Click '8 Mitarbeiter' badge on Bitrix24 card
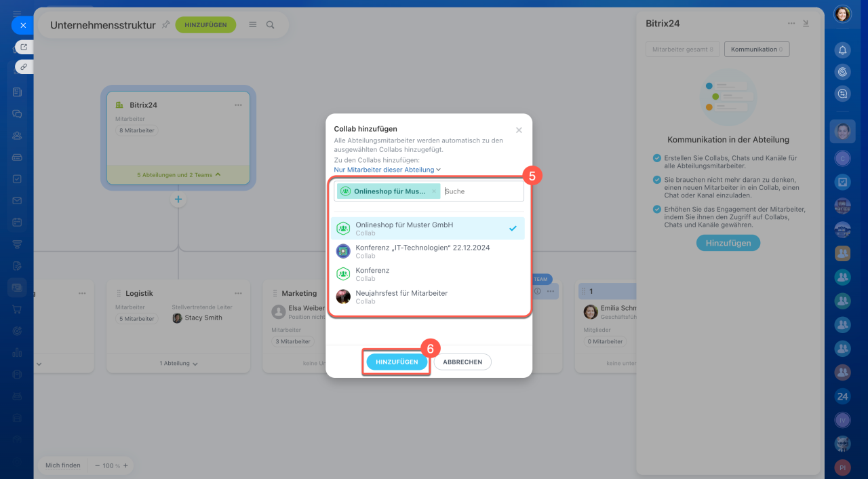868x479 pixels. (x=137, y=130)
